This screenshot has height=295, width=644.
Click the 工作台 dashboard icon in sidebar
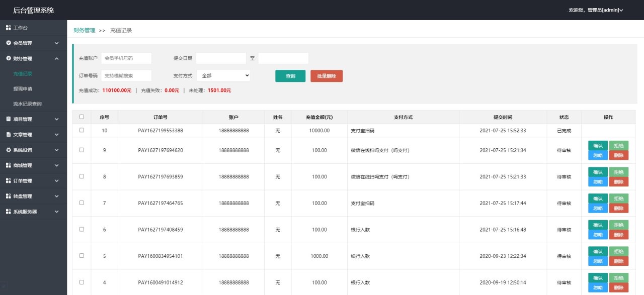click(9, 28)
